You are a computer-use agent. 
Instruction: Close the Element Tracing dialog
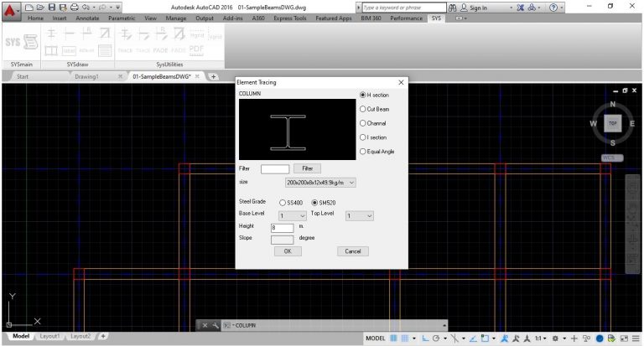click(401, 82)
